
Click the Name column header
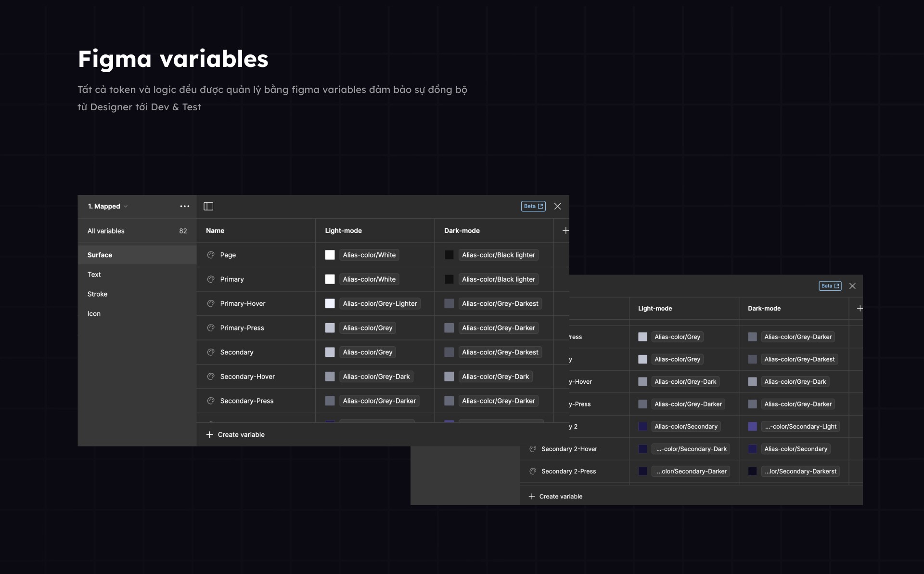[x=215, y=231]
